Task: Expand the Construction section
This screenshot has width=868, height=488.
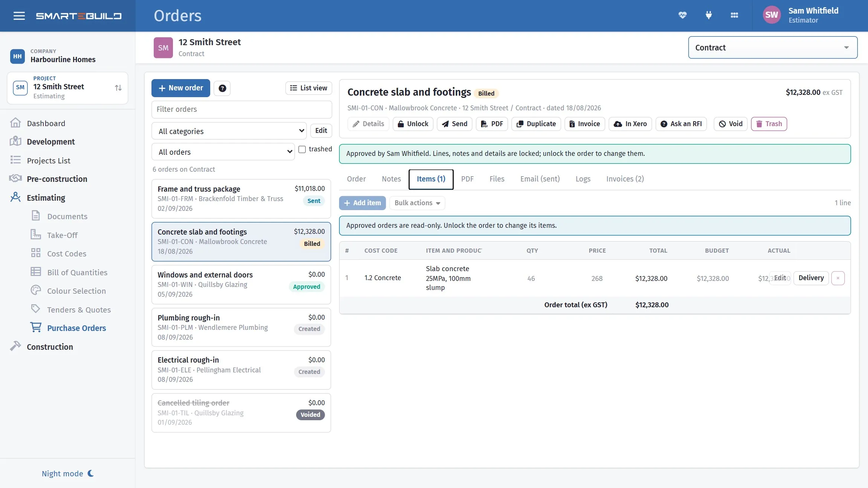Action: [50, 346]
